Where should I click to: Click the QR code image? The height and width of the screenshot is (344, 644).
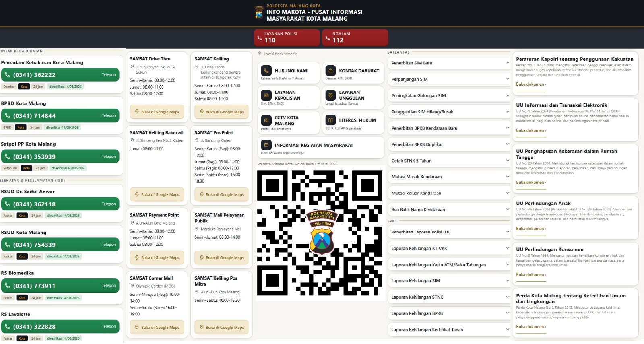pos(320,233)
